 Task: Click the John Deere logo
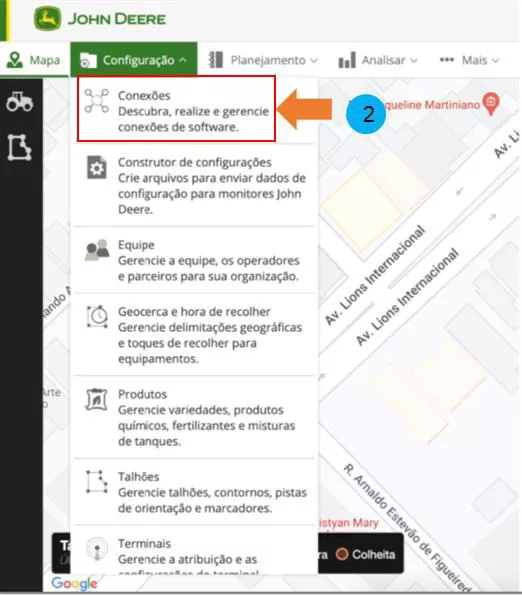click(100, 19)
